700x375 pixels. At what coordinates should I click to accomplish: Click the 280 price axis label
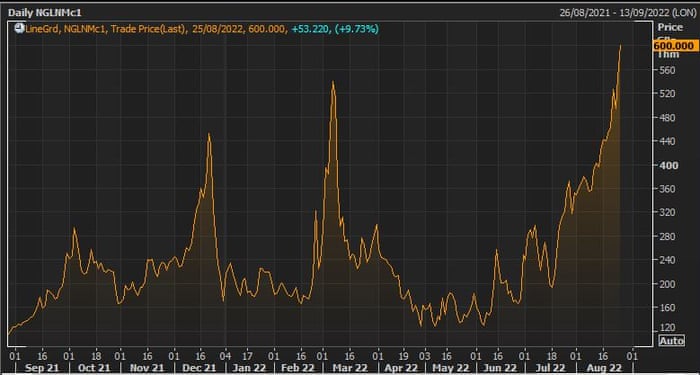click(666, 236)
